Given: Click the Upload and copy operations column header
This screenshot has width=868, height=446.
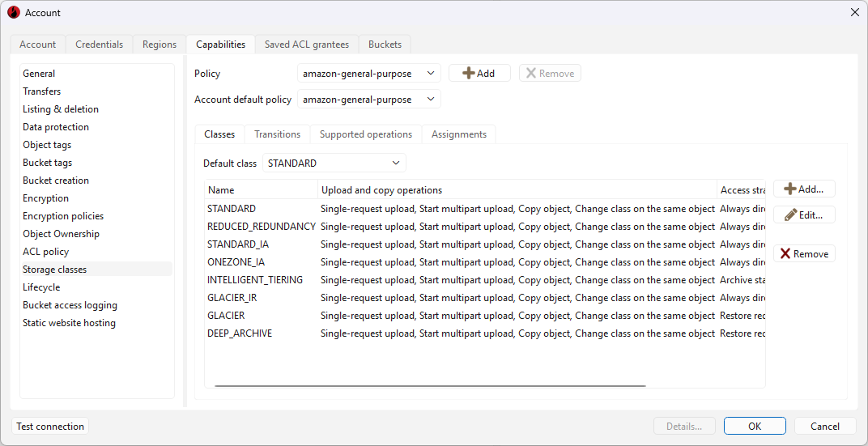Looking at the screenshot, I should pos(517,189).
